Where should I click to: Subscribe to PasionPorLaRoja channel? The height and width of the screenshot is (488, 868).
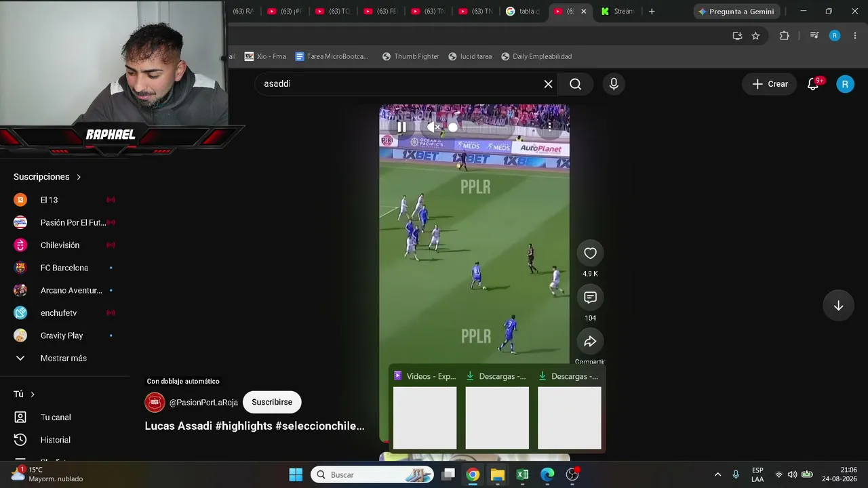pyautogui.click(x=272, y=402)
